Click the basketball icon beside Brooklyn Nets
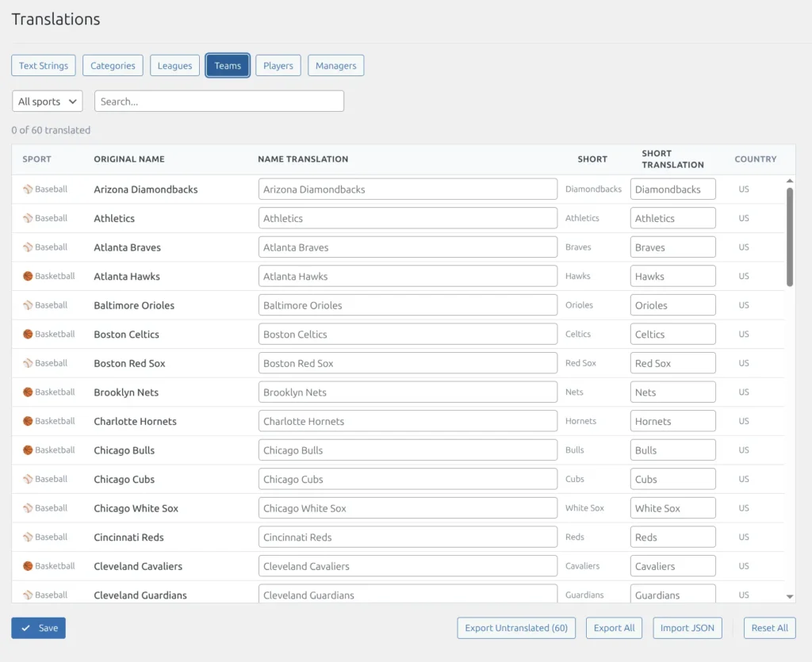 pyautogui.click(x=28, y=392)
